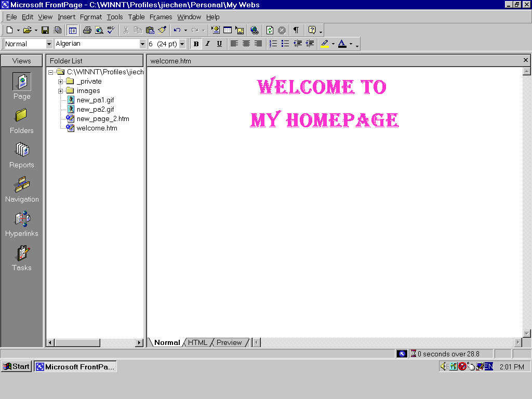Image resolution: width=532 pixels, height=399 pixels.
Task: Click the Print icon
Action: (x=87, y=30)
